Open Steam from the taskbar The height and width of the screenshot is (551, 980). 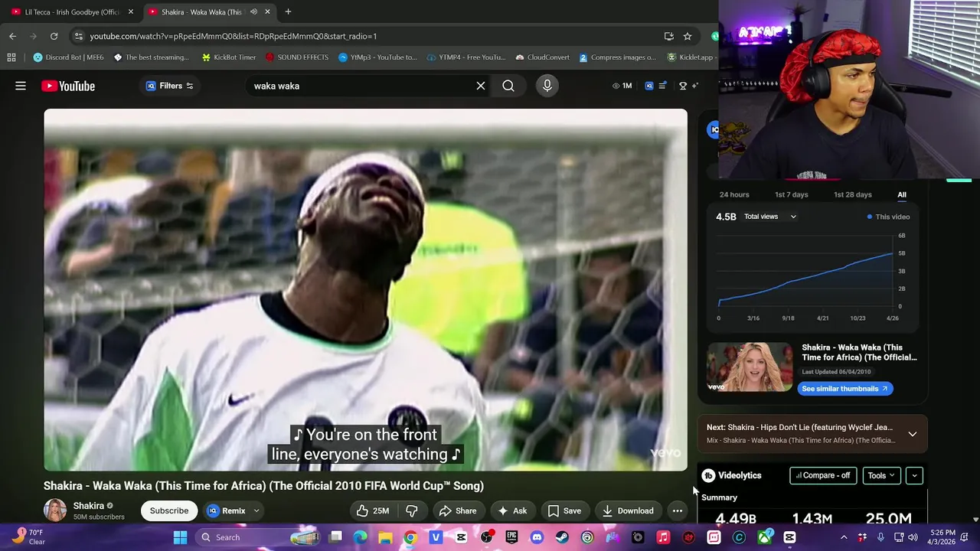tap(562, 537)
